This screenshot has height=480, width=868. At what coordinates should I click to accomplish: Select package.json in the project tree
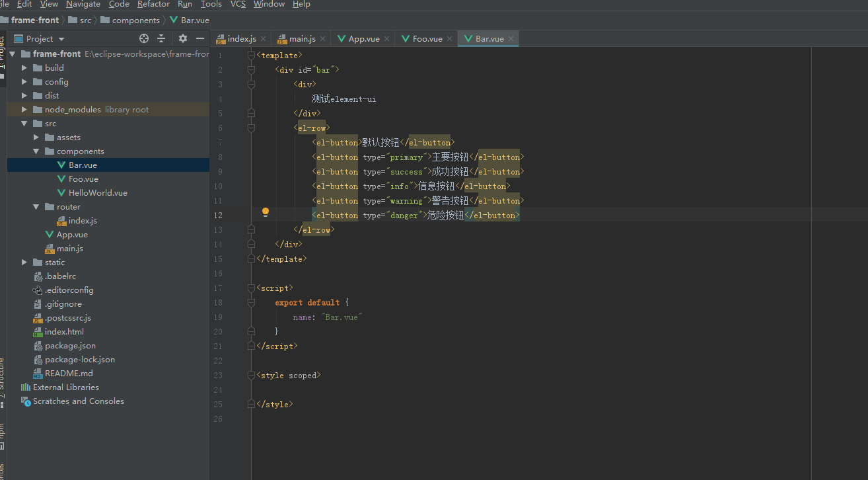[70, 346]
